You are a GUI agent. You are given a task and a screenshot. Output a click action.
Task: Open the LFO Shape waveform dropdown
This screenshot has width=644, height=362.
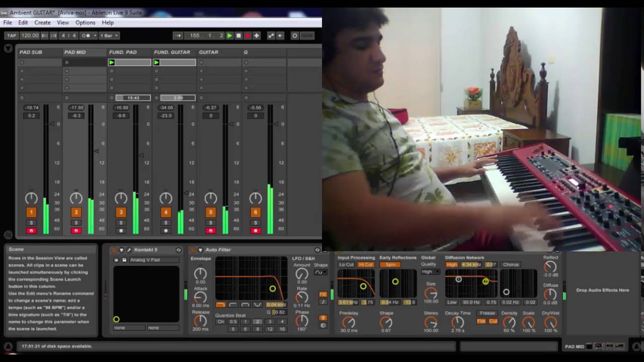pyautogui.click(x=320, y=272)
